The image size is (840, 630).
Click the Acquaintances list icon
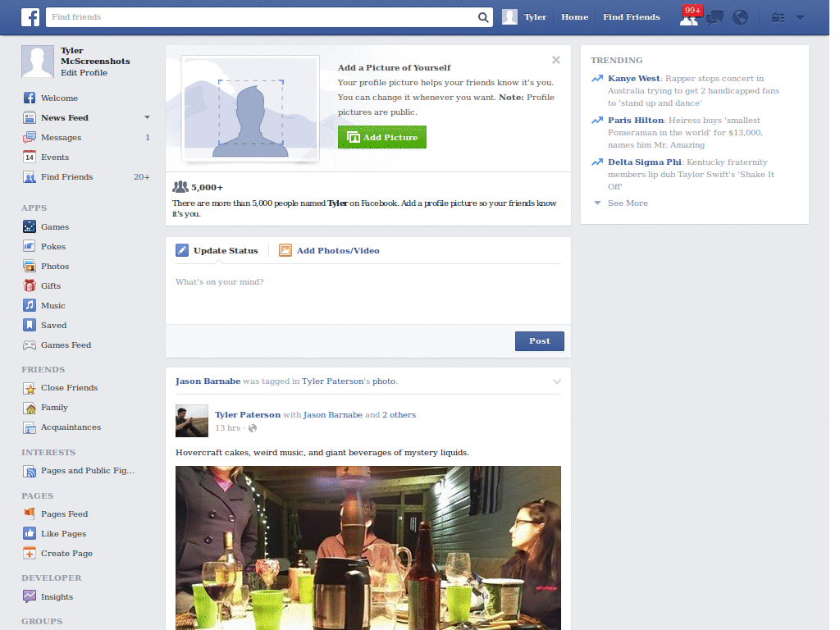[30, 427]
